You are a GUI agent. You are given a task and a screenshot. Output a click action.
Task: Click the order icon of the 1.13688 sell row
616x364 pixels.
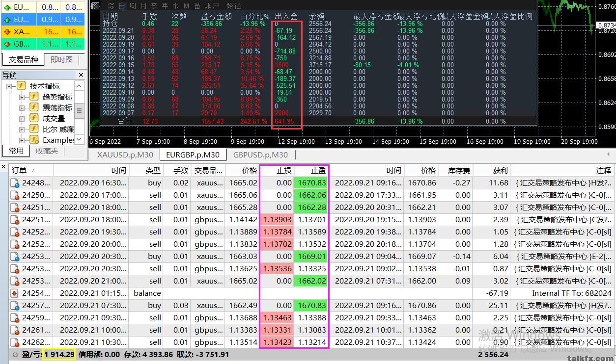pos(15,318)
